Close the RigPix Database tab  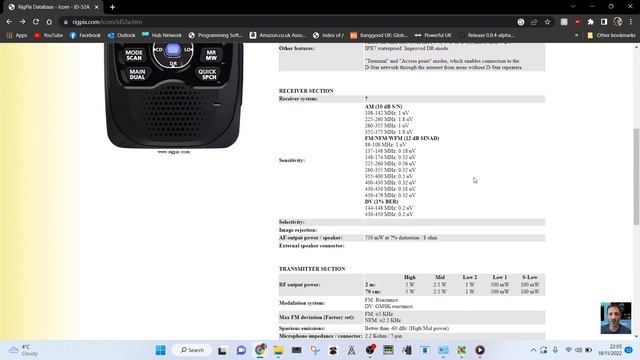[97, 7]
